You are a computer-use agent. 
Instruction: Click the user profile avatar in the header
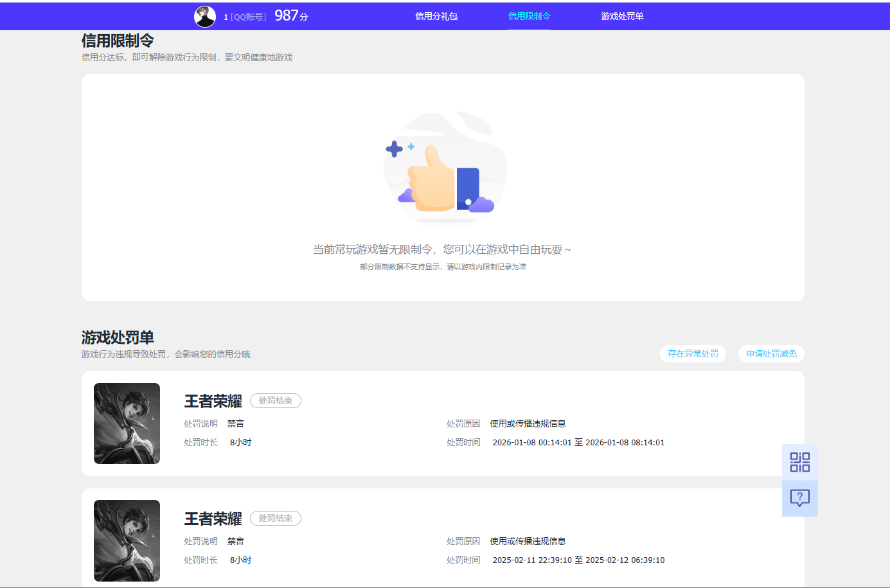204,16
